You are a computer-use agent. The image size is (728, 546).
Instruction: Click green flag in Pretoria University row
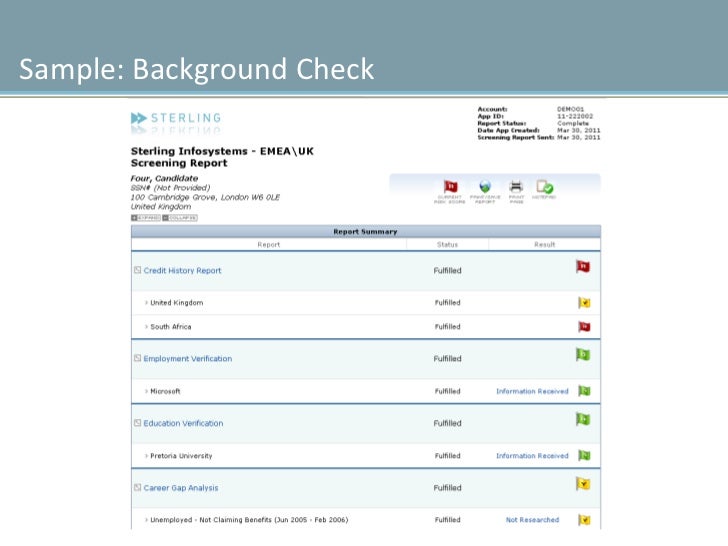click(x=584, y=456)
